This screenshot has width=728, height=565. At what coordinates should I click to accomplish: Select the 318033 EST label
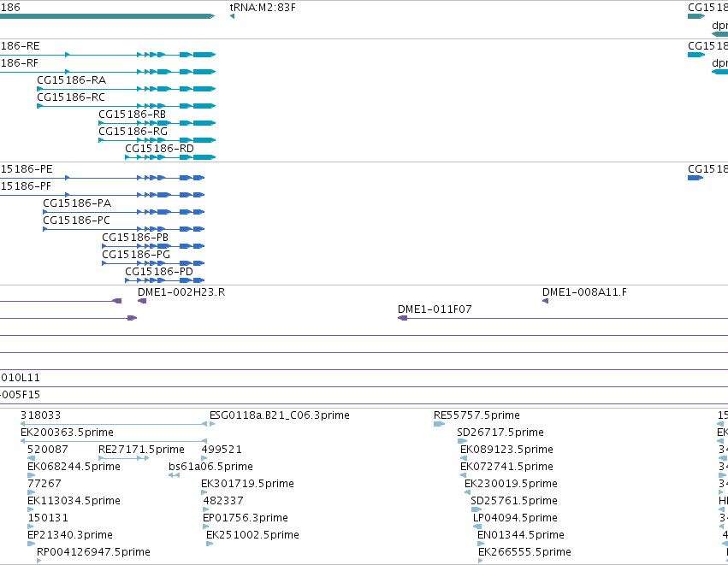(41, 415)
